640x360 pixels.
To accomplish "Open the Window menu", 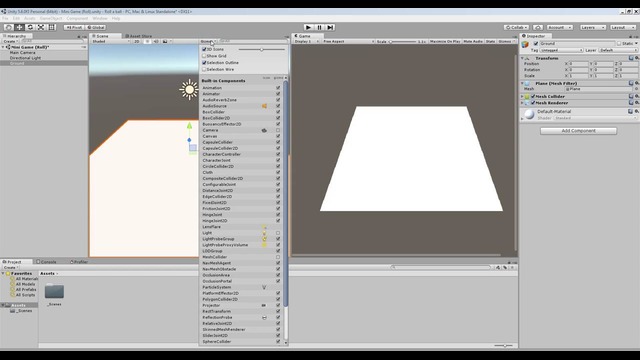I will 100,18.
